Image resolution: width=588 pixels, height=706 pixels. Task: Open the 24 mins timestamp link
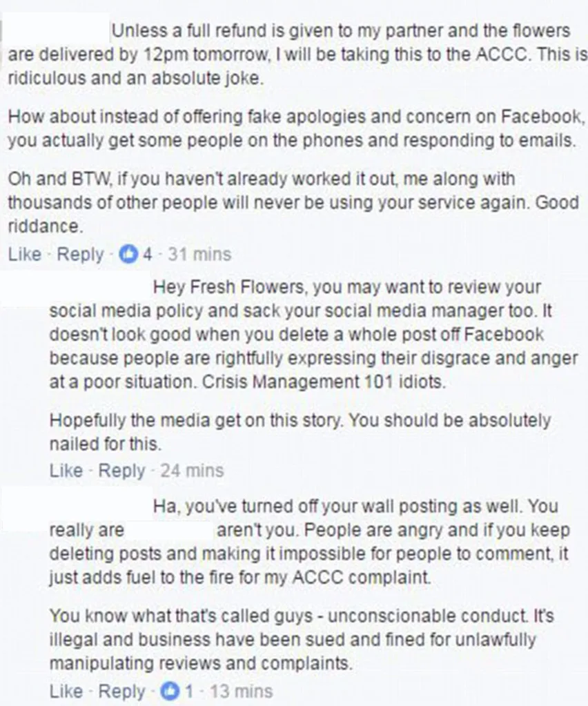point(192,471)
